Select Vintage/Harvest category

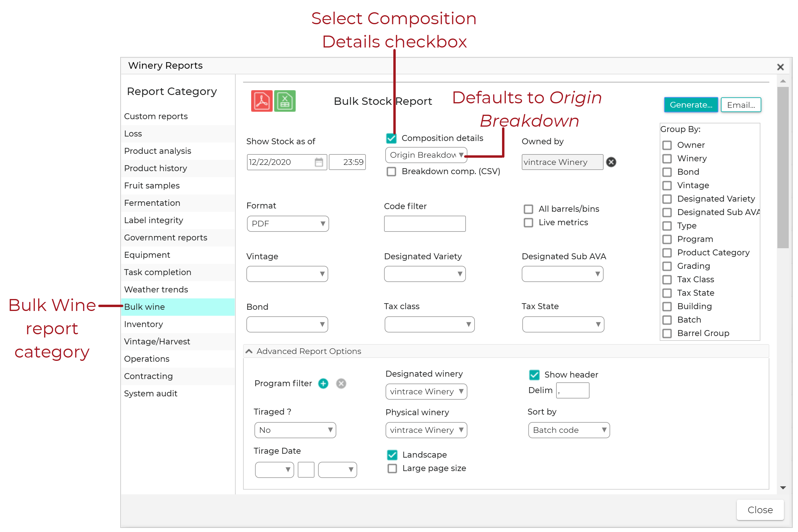click(177, 341)
